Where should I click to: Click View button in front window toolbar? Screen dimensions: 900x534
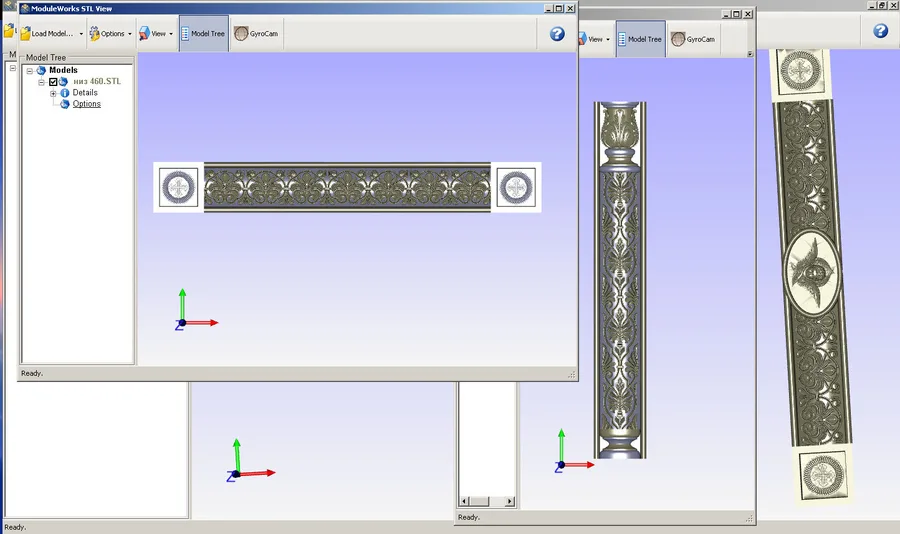tap(153, 34)
